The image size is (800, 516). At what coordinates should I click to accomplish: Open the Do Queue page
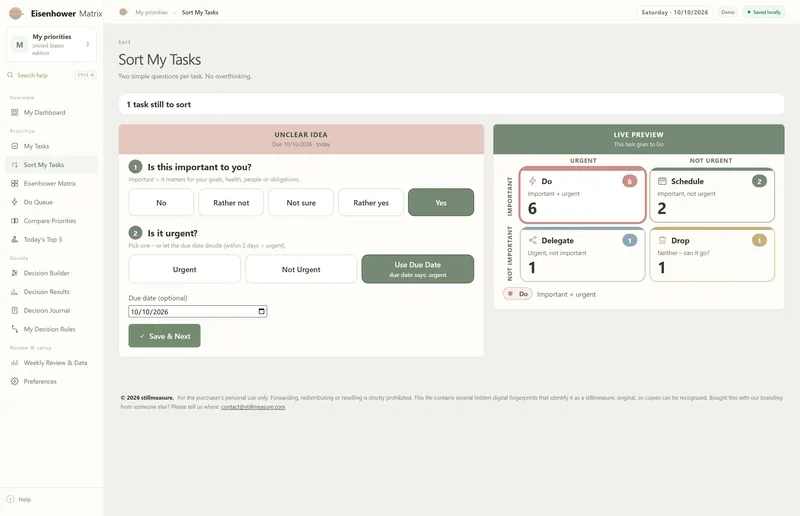pyautogui.click(x=52, y=202)
